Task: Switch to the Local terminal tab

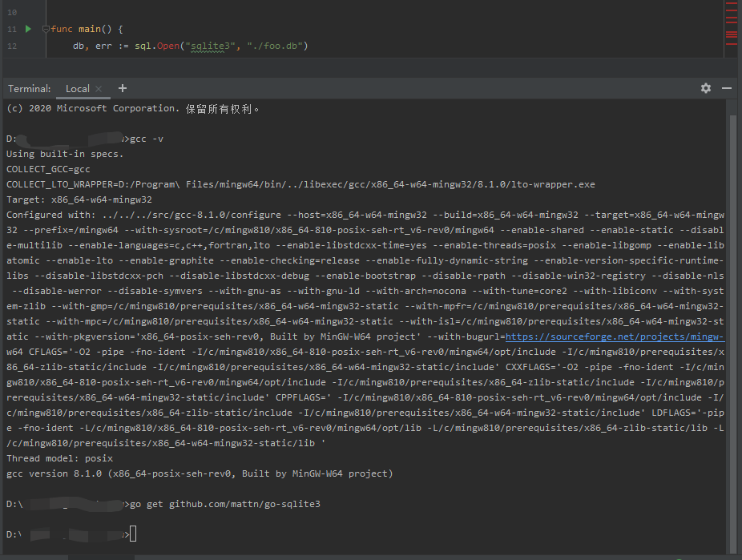Action: point(77,89)
